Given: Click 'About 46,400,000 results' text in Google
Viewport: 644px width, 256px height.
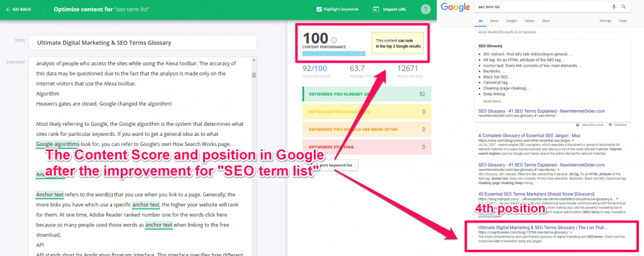Looking at the screenshot, I should 507,31.
